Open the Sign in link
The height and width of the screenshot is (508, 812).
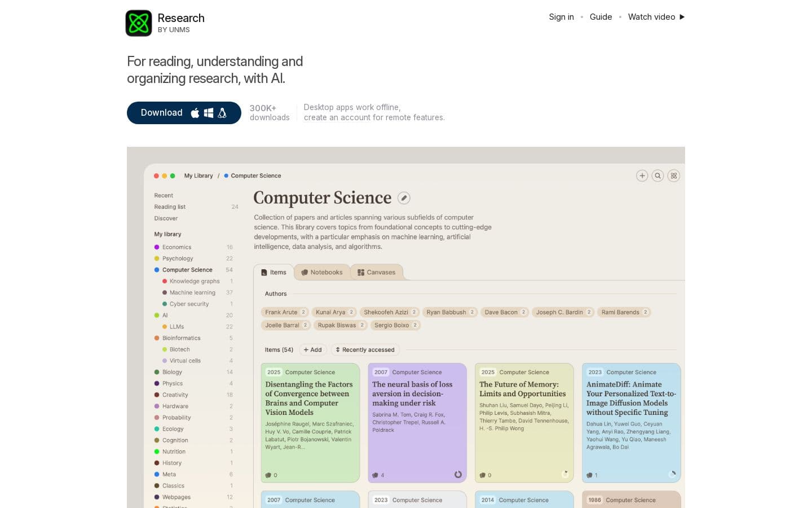(x=561, y=17)
